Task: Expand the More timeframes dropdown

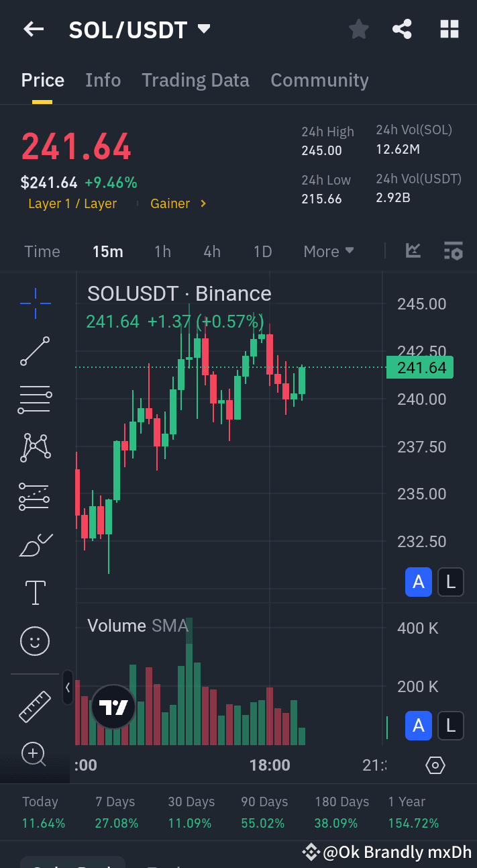Action: pos(328,250)
